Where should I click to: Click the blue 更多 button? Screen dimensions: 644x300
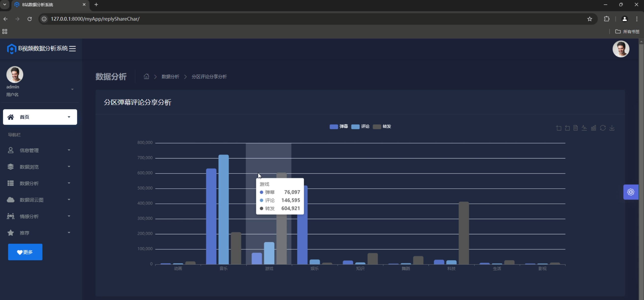click(x=25, y=252)
